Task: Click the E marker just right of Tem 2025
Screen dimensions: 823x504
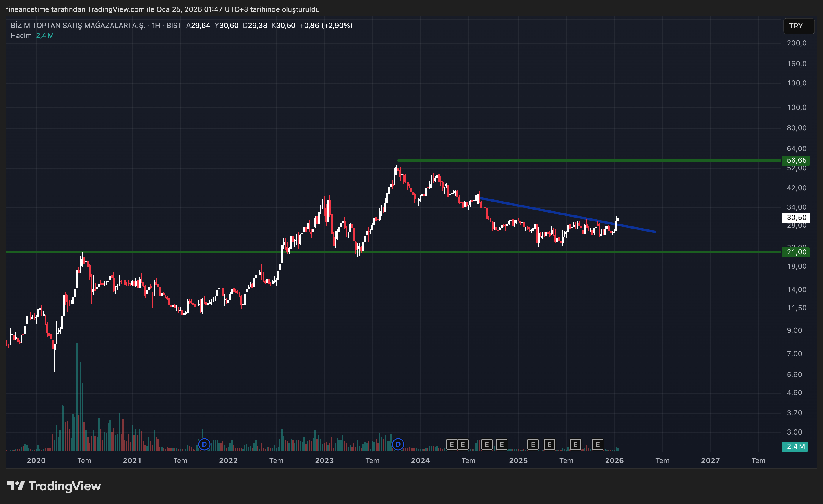Action: click(575, 444)
